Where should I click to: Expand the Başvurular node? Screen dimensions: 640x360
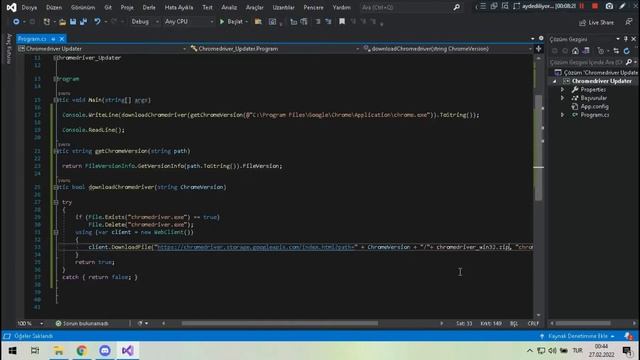562,98
